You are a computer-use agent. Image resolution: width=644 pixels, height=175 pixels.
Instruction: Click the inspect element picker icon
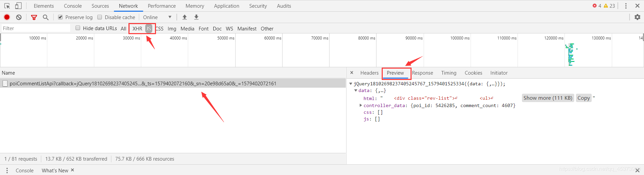point(7,6)
